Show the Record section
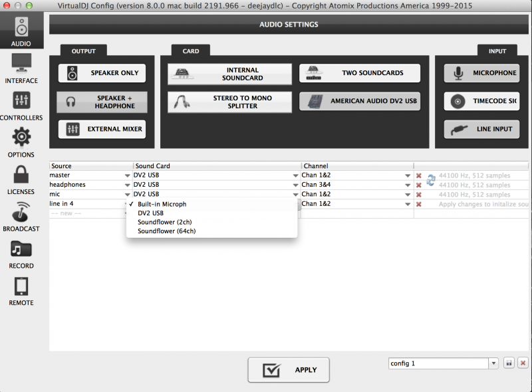The width and height of the screenshot is (532, 392). coord(21,254)
